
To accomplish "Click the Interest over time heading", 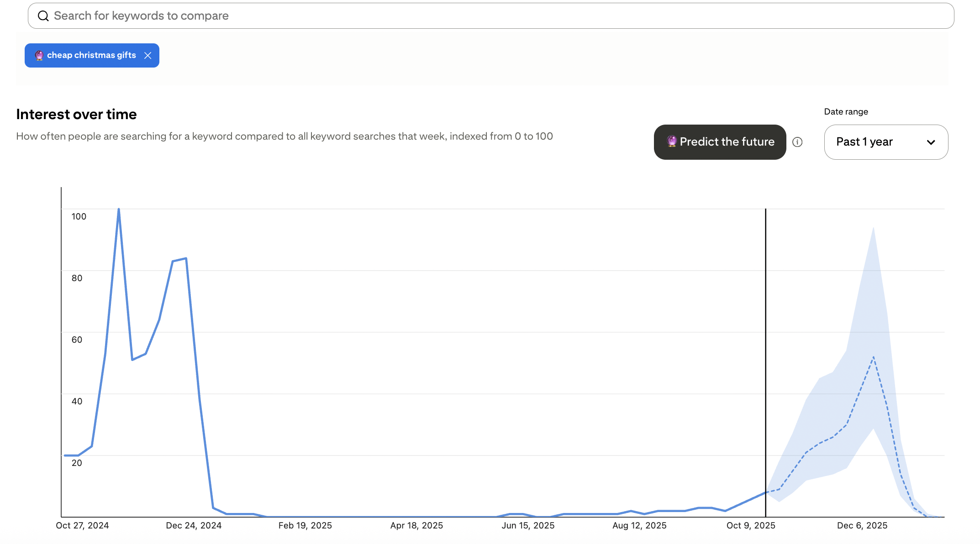I will pos(76,114).
